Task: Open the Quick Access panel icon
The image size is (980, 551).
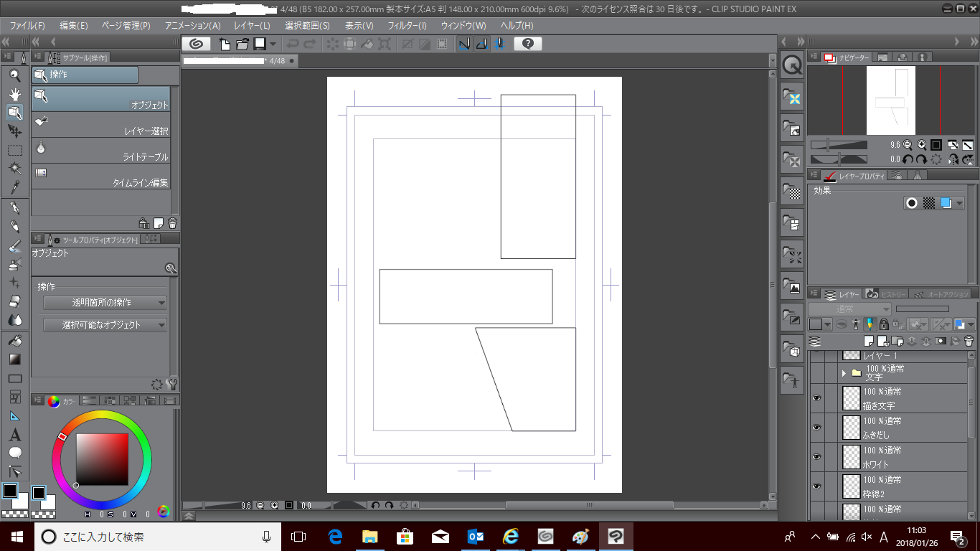Action: pos(793,65)
